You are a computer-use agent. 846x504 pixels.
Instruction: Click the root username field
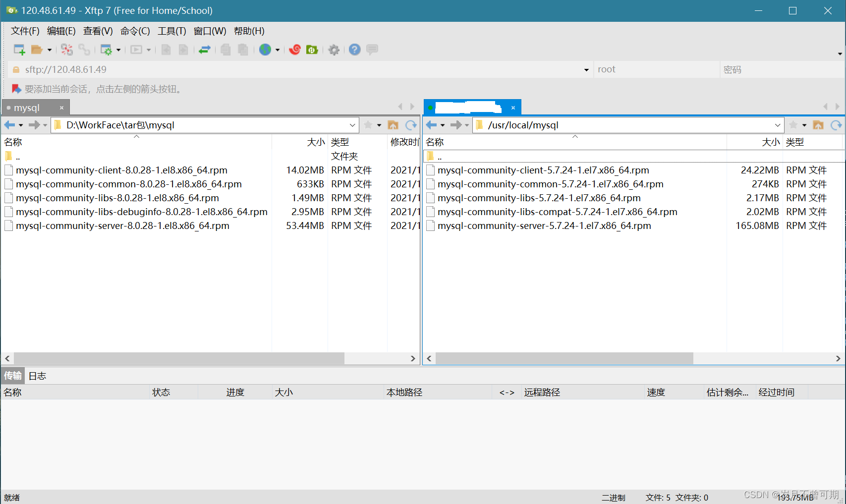[656, 70]
